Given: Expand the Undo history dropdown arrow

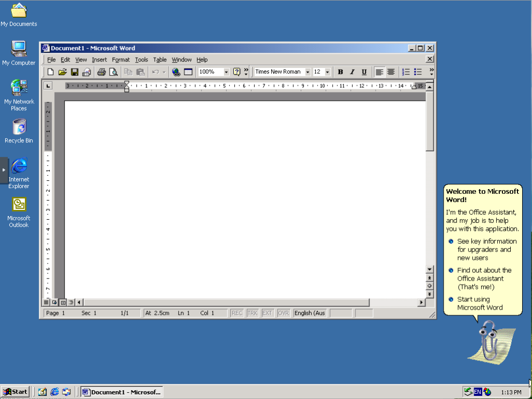Looking at the screenshot, I should click(164, 72).
